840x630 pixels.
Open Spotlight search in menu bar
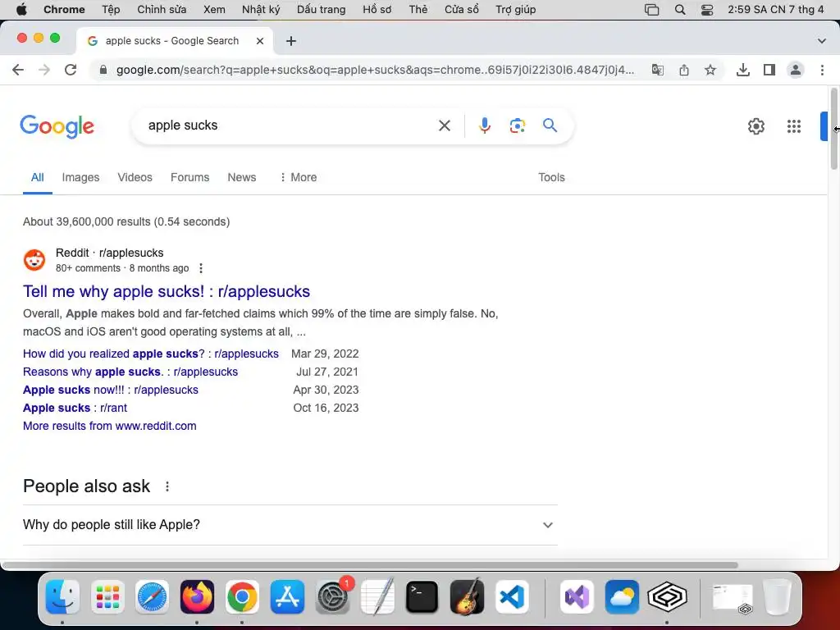(680, 9)
